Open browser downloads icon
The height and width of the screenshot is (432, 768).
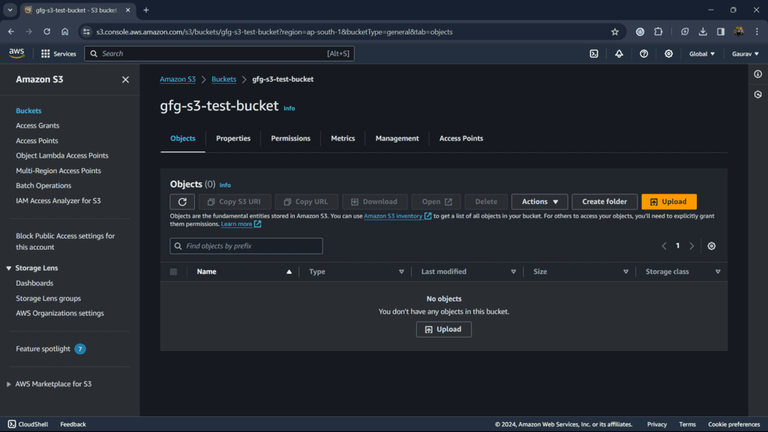click(x=703, y=32)
